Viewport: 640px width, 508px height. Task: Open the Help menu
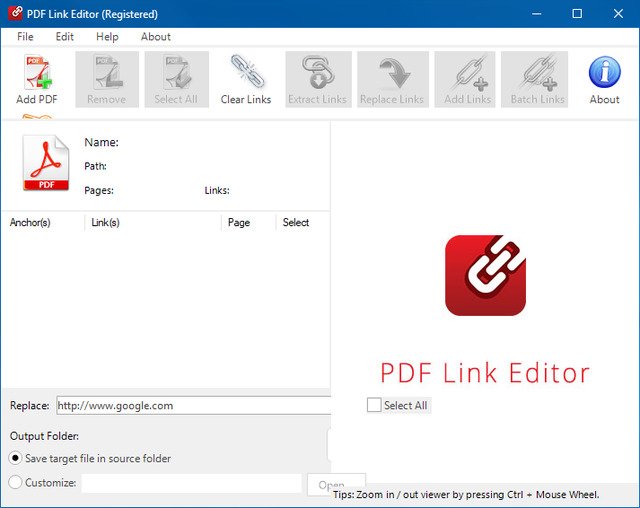(107, 37)
